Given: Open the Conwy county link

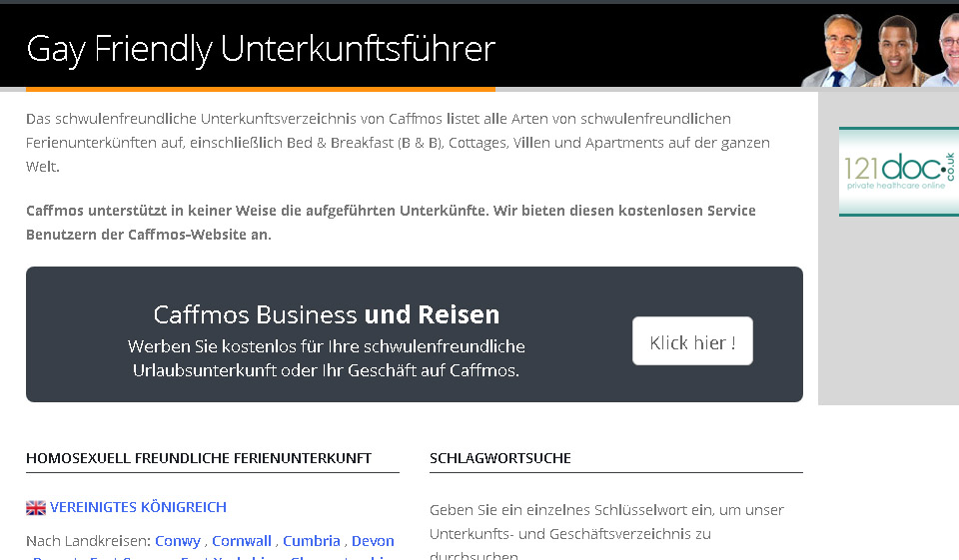Looking at the screenshot, I should tap(177, 541).
